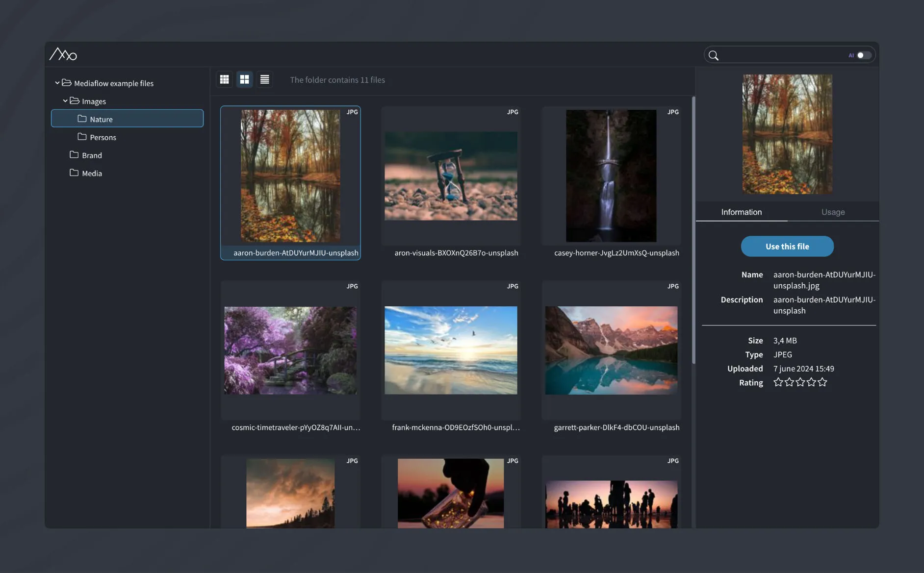Toggle the AI search switch

point(864,55)
